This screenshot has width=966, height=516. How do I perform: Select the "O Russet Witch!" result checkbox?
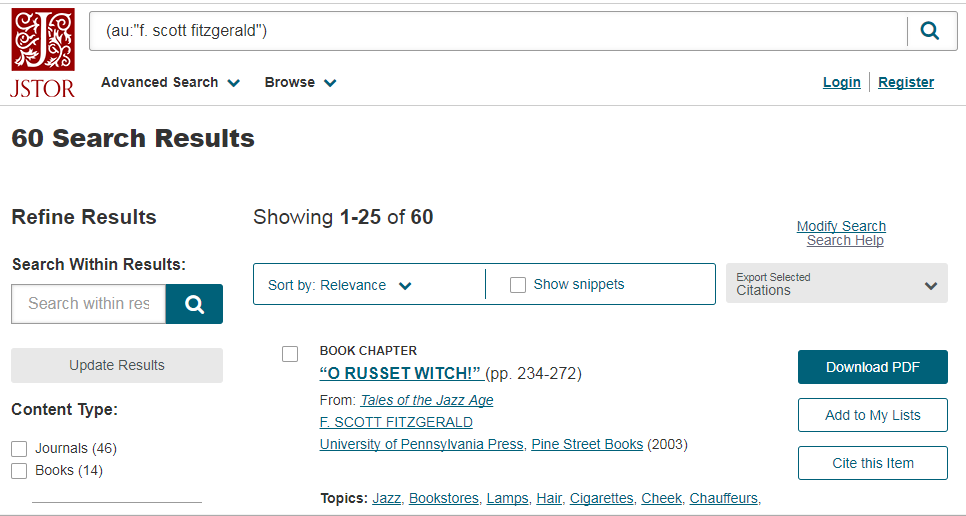[x=290, y=354]
